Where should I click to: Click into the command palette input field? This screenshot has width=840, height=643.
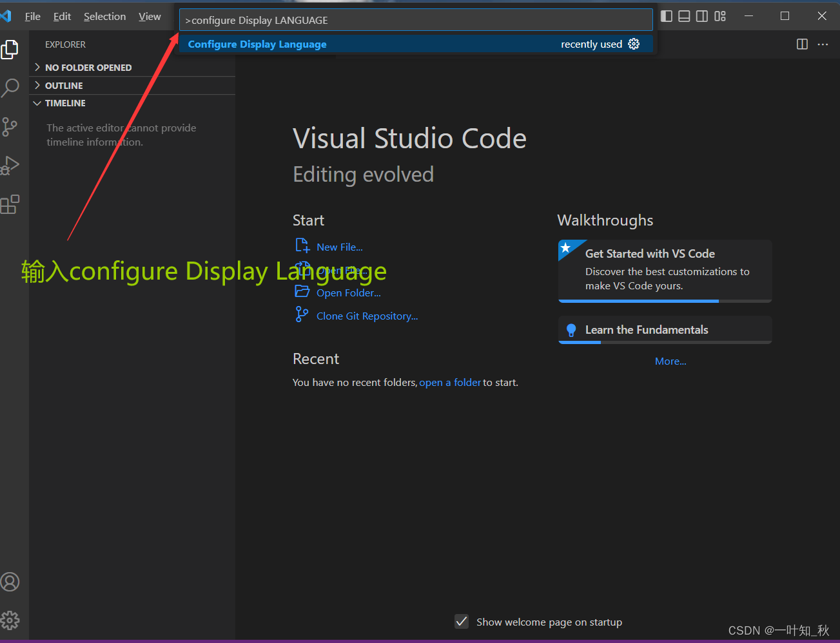[x=416, y=20]
